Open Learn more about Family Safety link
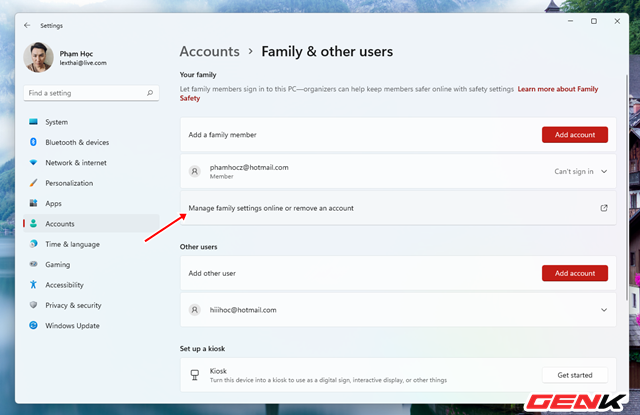640x415 pixels. [558, 89]
